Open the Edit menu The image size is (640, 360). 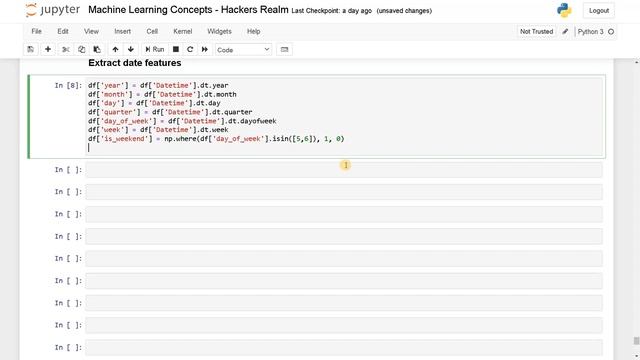(x=63, y=31)
